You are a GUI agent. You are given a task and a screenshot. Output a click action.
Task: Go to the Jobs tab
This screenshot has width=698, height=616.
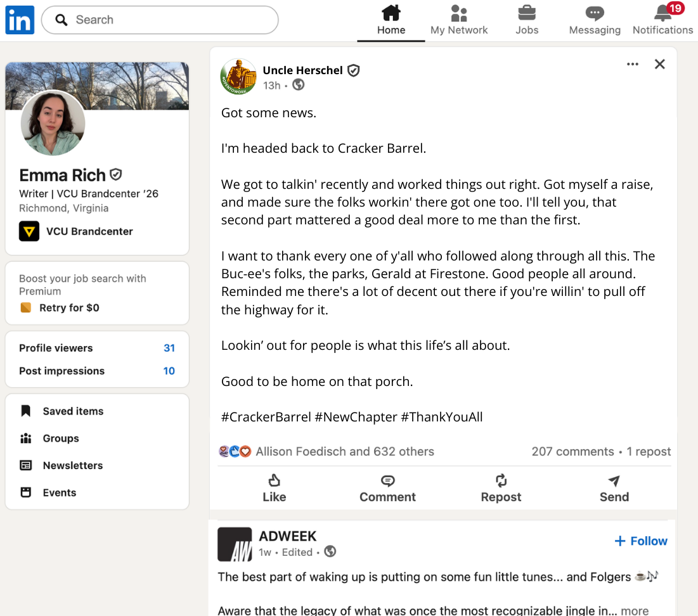click(x=527, y=20)
